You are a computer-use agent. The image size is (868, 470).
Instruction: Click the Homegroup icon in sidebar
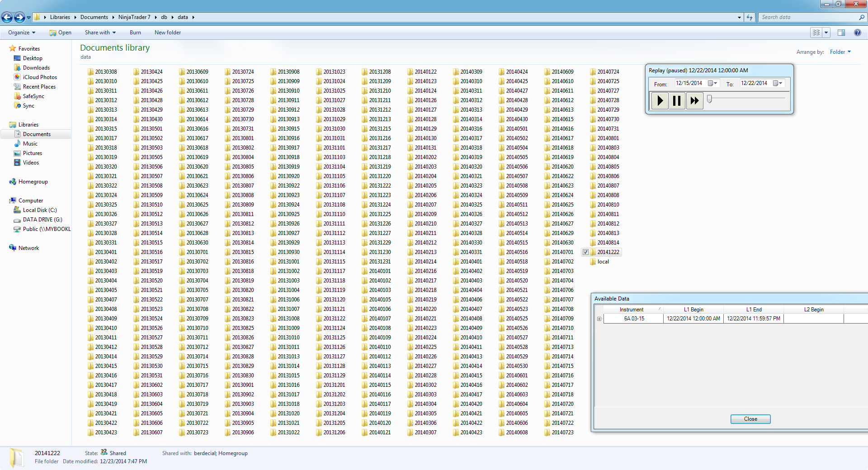[13, 182]
